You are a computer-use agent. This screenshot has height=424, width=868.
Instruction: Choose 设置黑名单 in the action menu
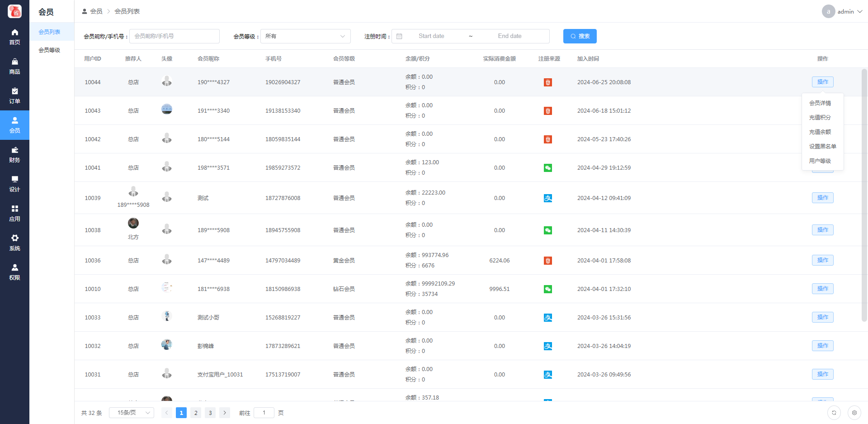(x=822, y=147)
